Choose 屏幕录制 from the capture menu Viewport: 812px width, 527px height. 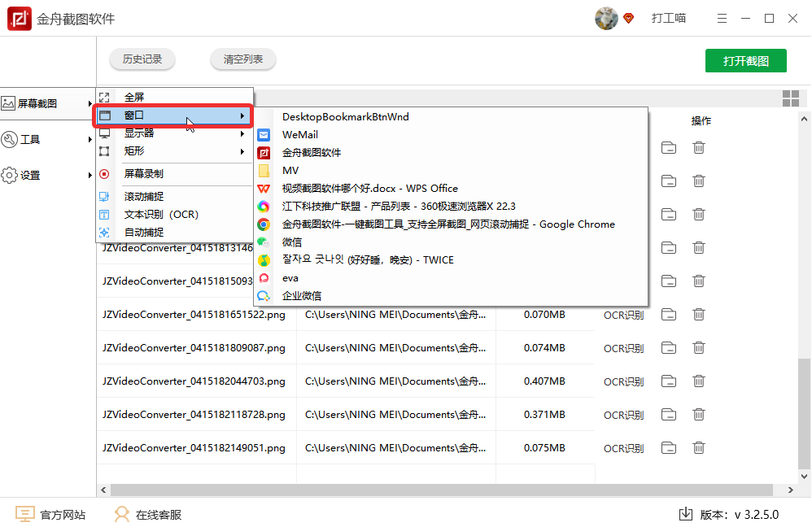click(x=174, y=174)
